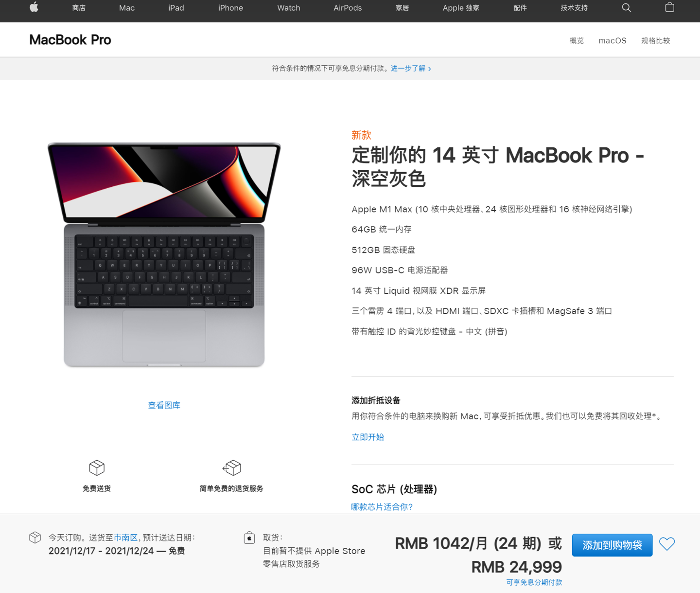Image resolution: width=700 pixels, height=593 pixels.
Task: Click the heart favorite icon
Action: (667, 544)
